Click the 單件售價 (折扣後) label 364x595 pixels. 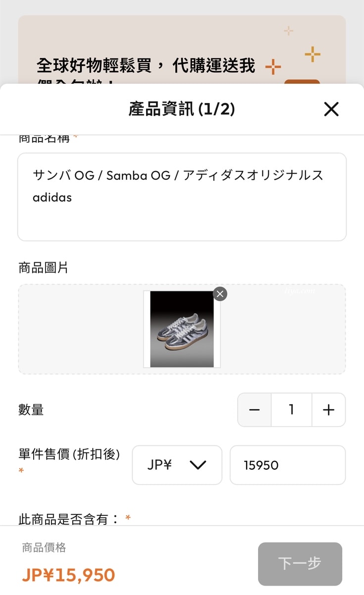point(69,454)
